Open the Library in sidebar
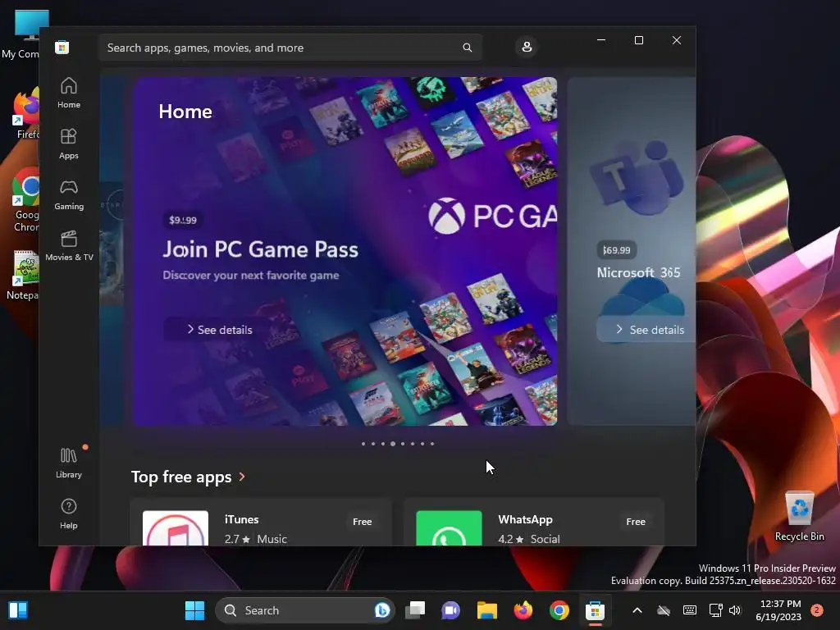This screenshot has width=840, height=630. (x=69, y=463)
